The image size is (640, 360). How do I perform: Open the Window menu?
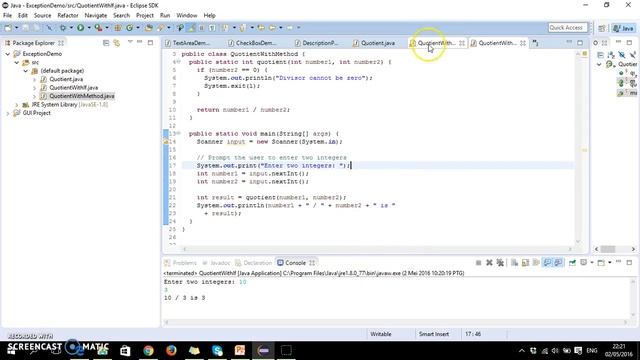pyautogui.click(x=187, y=16)
